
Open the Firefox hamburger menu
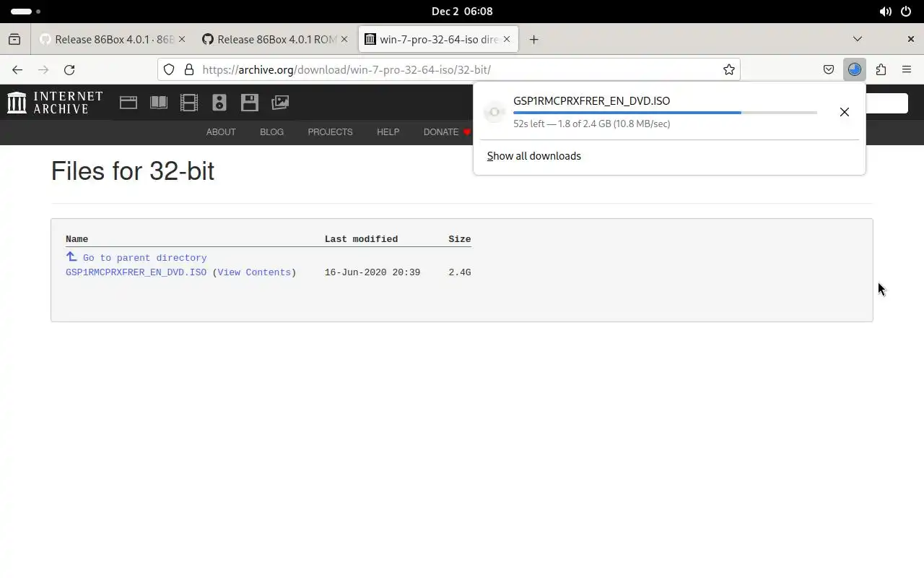907,70
